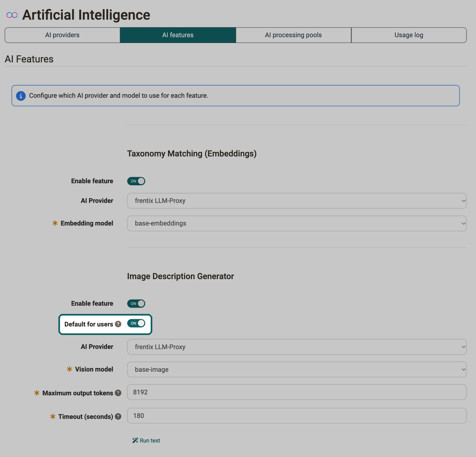This screenshot has width=476, height=457.
Task: Disable the Default for users switch
Action: (136, 323)
